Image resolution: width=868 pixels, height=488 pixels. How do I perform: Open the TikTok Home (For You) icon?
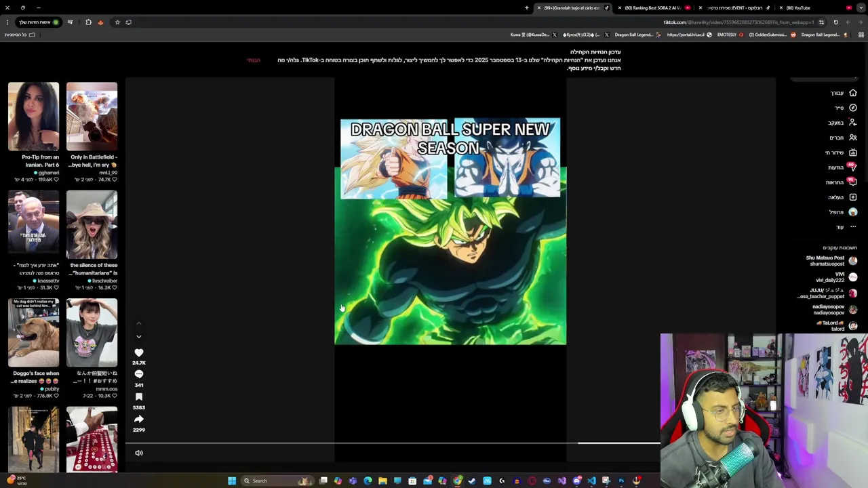point(852,93)
